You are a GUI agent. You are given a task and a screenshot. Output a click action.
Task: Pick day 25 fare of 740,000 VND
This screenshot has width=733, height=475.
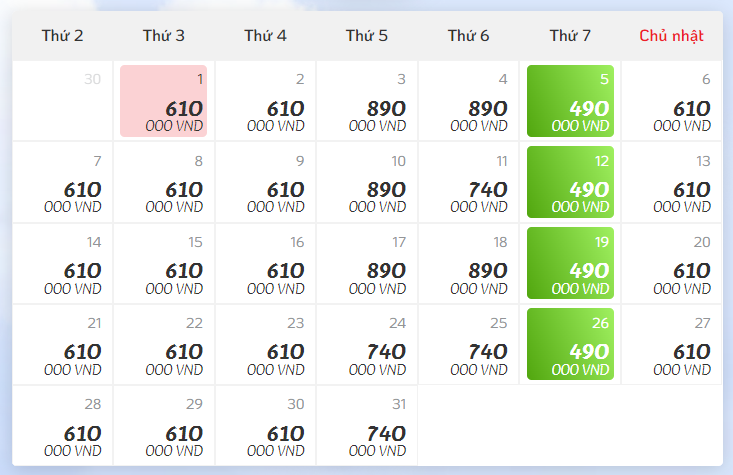coord(469,344)
